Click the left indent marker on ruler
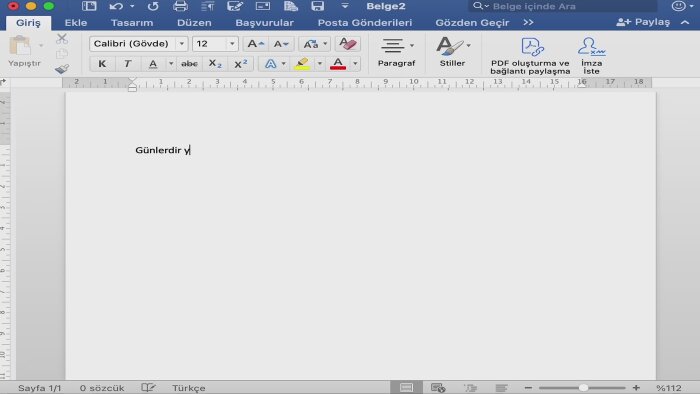Image resolution: width=700 pixels, height=394 pixels. (x=132, y=88)
